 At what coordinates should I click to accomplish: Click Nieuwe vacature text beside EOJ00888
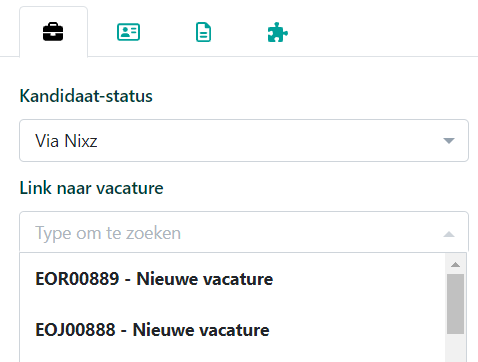click(201, 330)
